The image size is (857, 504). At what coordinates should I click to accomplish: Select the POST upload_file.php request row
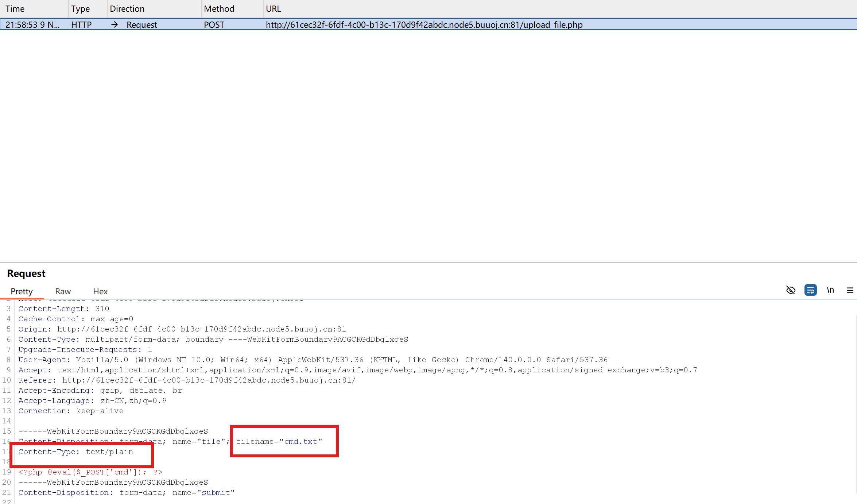coord(424,24)
